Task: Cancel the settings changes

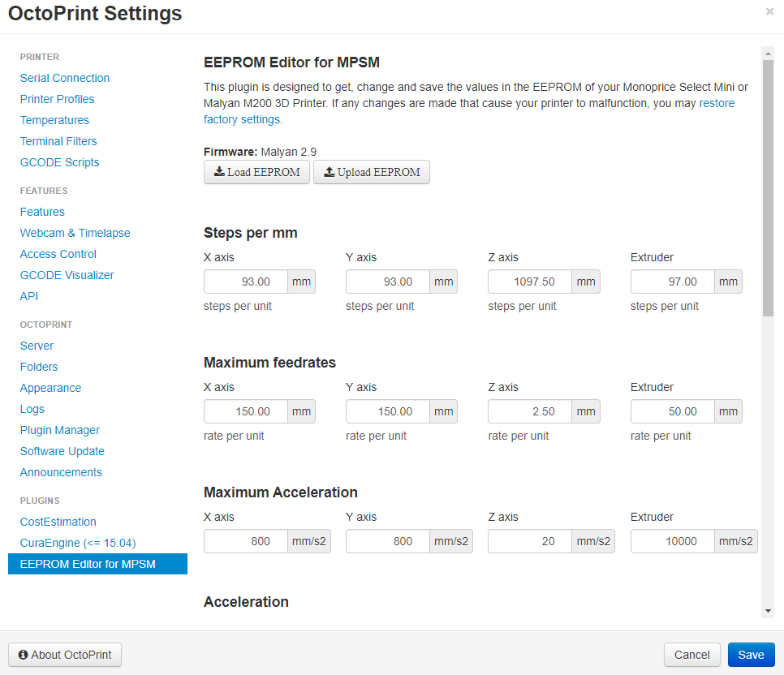Action: tap(692, 655)
